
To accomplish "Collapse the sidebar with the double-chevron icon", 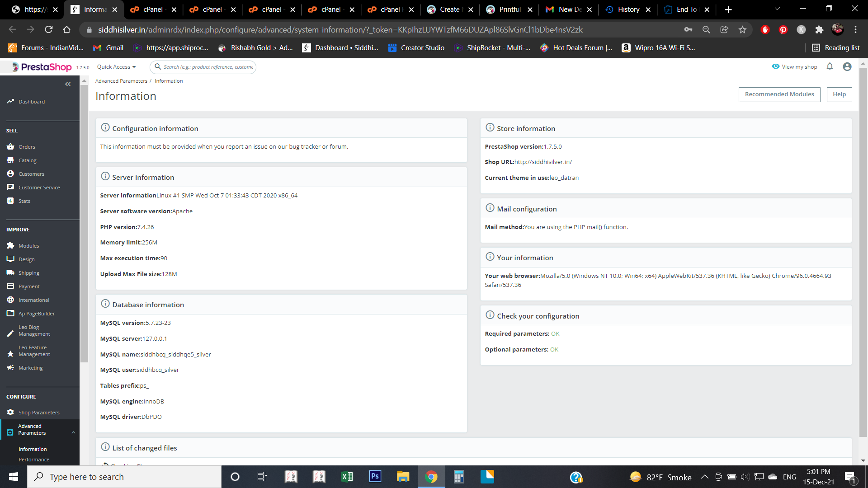I will (x=68, y=84).
